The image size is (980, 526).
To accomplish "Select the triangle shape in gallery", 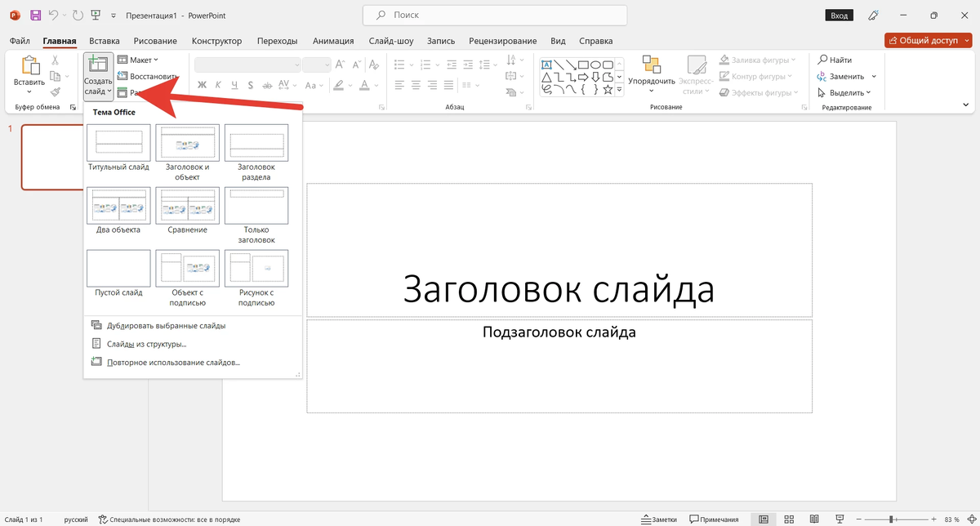I will 546,77.
